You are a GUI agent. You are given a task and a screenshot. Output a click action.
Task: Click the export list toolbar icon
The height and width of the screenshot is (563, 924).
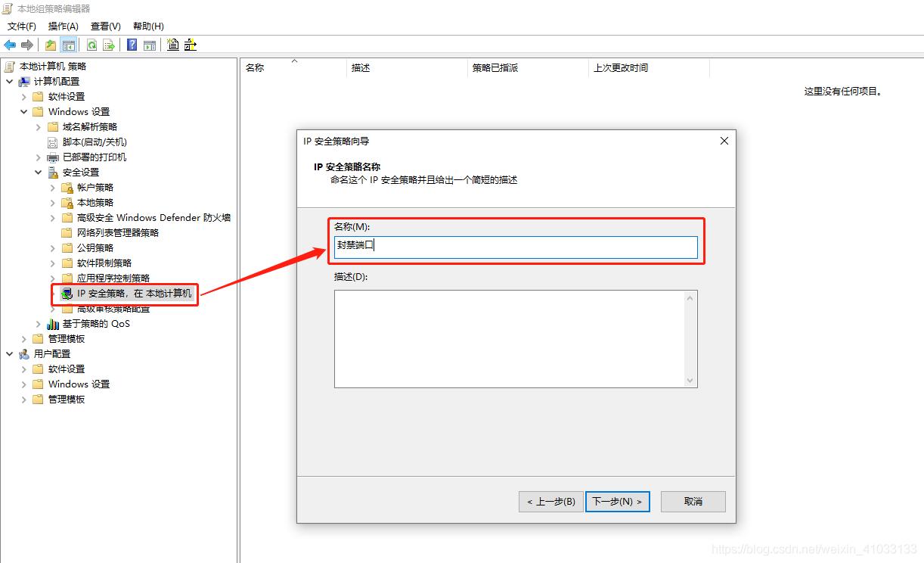tap(108, 44)
